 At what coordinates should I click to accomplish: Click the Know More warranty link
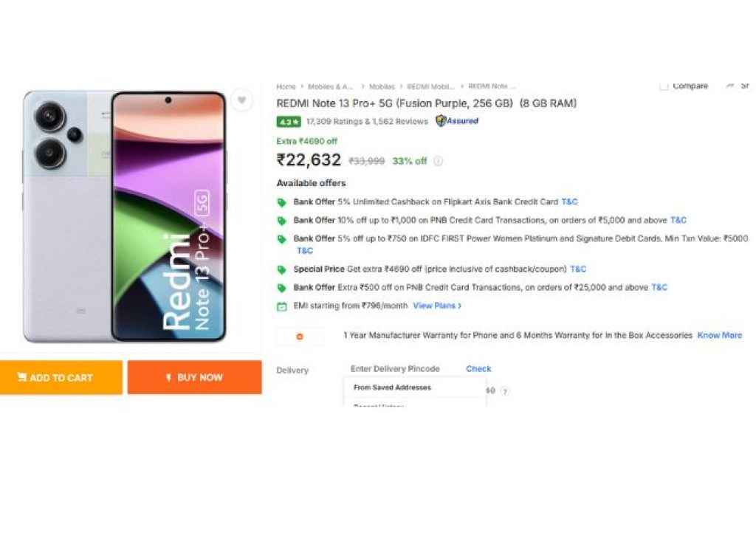[x=719, y=335]
